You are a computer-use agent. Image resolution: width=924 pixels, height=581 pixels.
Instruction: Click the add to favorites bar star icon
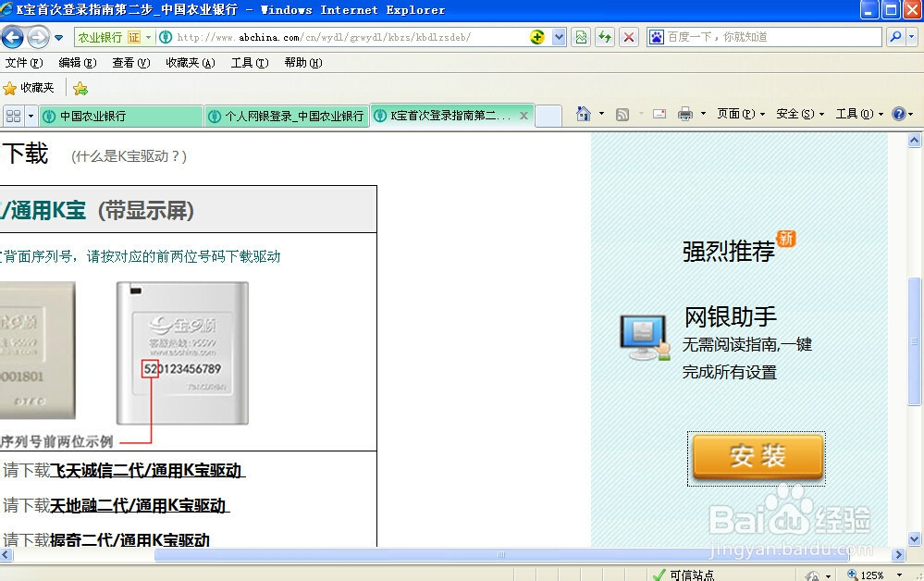point(80,89)
